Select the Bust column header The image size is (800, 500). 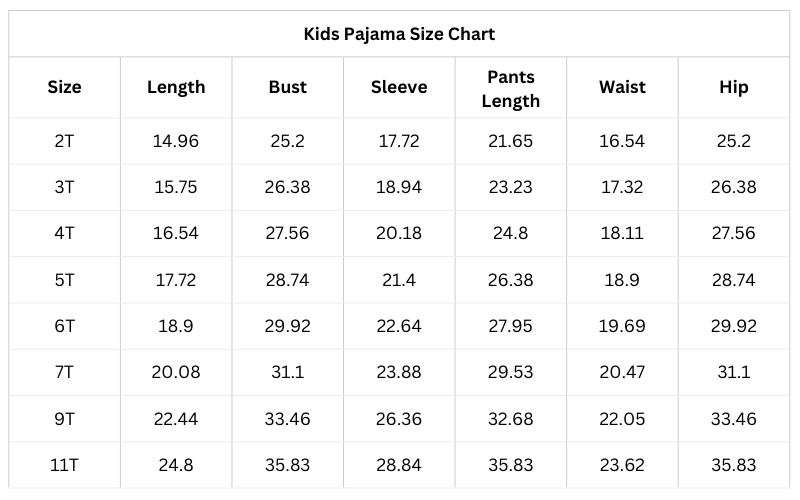tap(287, 87)
